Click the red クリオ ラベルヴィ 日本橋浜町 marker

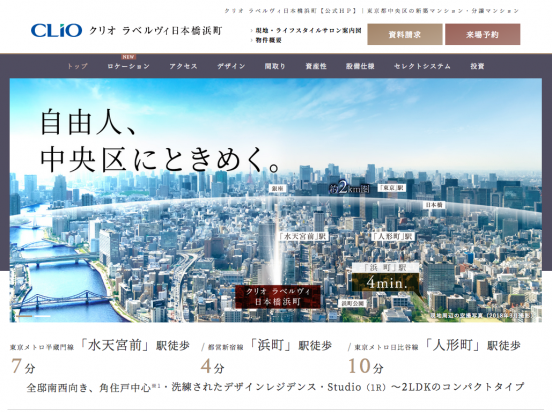tap(278, 296)
